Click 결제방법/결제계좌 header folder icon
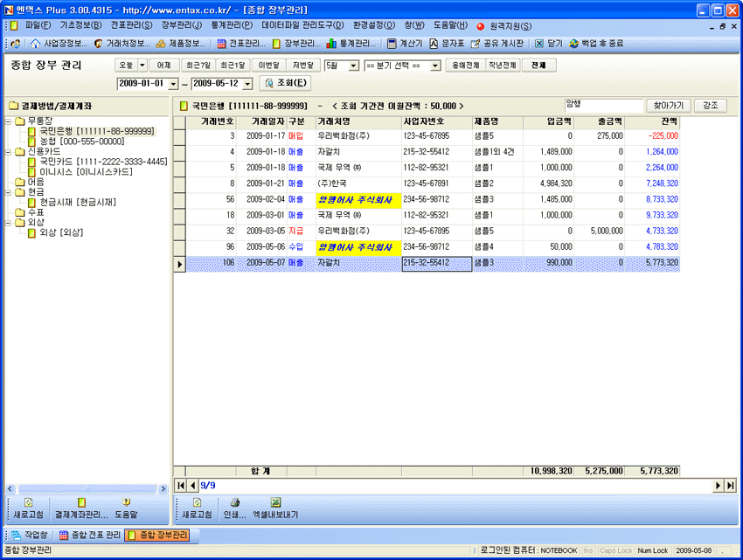 (x=14, y=106)
